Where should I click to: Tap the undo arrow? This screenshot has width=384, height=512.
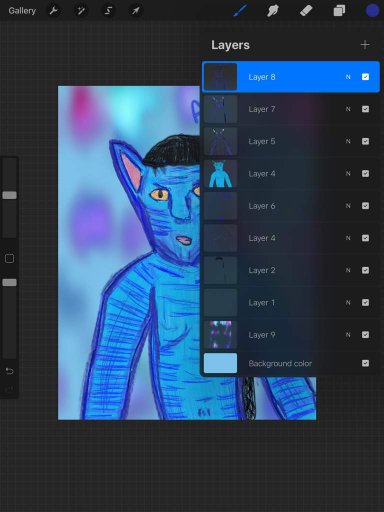[x=9, y=371]
